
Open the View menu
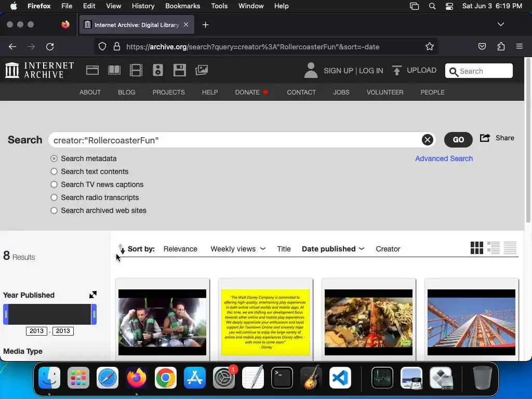pyautogui.click(x=113, y=6)
